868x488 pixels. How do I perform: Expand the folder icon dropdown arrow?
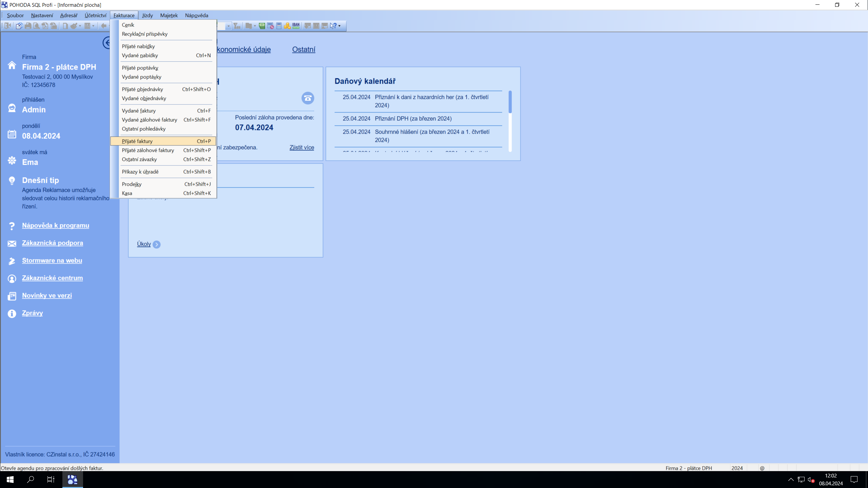[255, 26]
